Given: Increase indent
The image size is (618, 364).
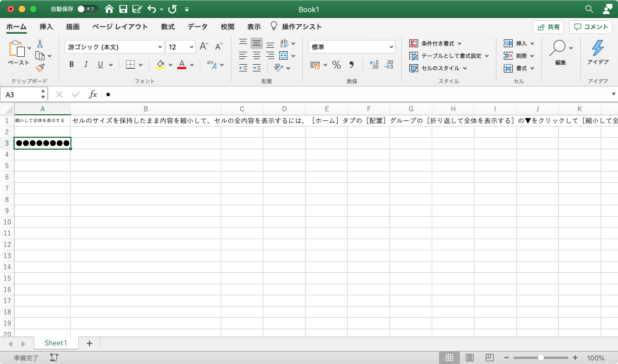Looking at the screenshot, I should tap(257, 68).
